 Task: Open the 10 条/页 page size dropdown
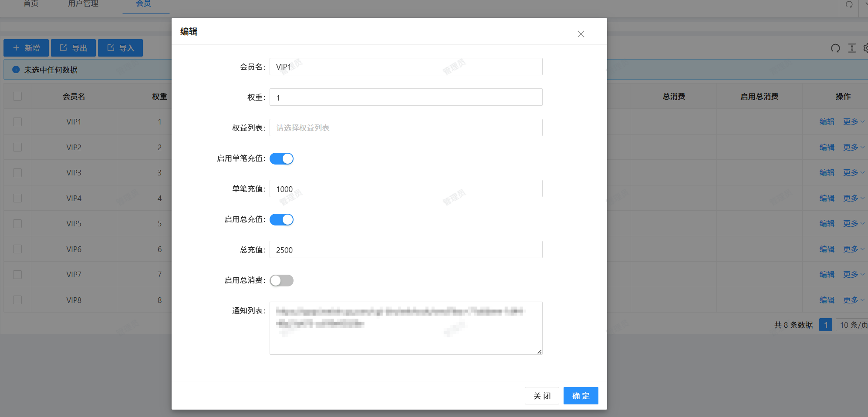click(851, 325)
